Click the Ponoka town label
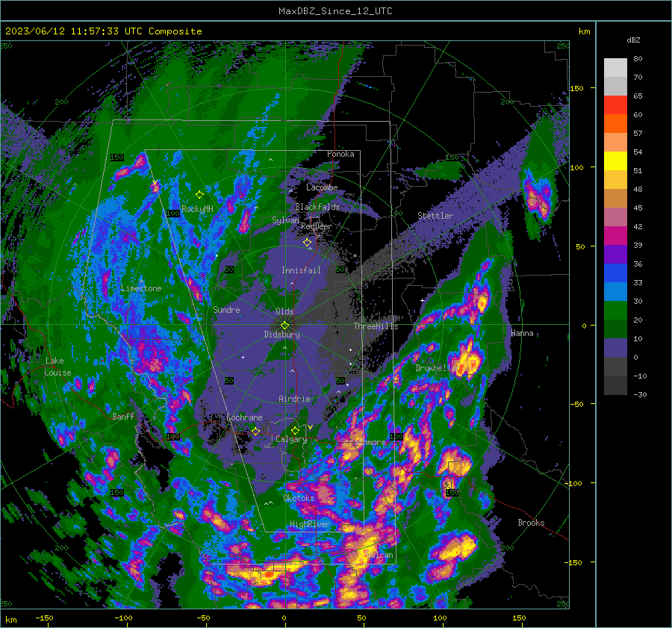Image resolution: width=672 pixels, height=628 pixels. [x=340, y=154]
